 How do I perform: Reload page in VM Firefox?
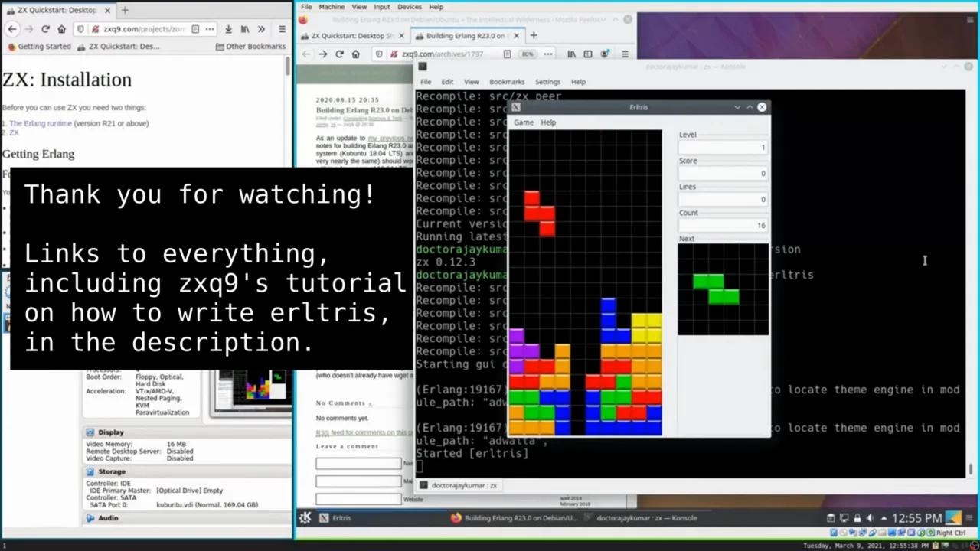(339, 54)
